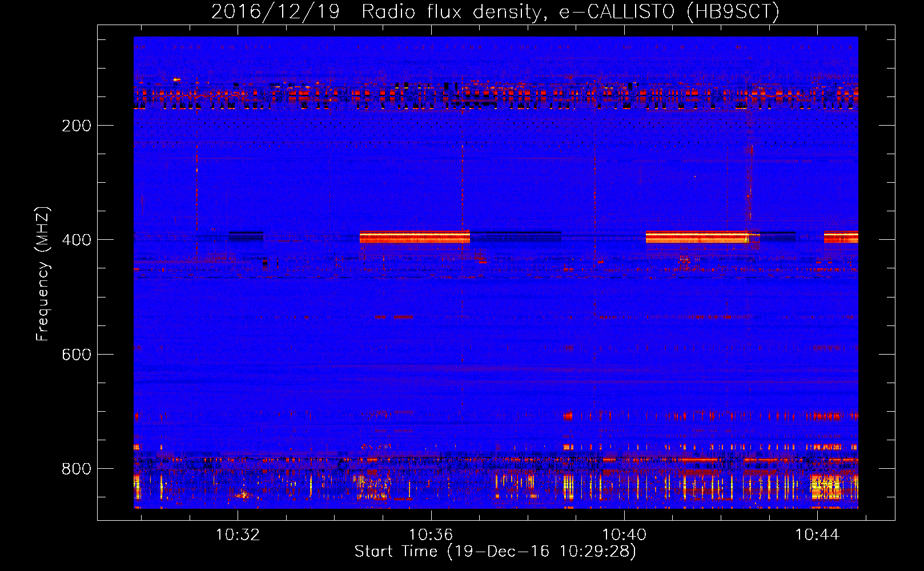Click the '200' frequency tick label
The width and height of the screenshot is (924, 571).
coord(77,126)
